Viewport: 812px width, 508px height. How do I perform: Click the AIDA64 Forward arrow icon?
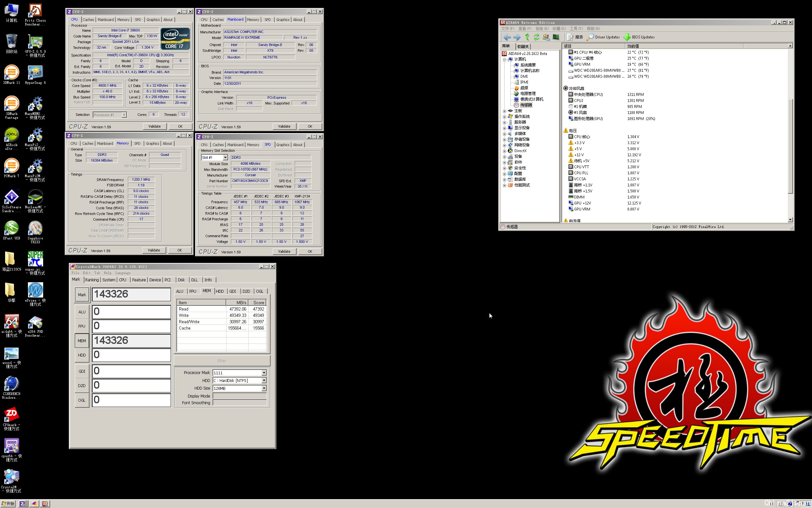point(517,37)
